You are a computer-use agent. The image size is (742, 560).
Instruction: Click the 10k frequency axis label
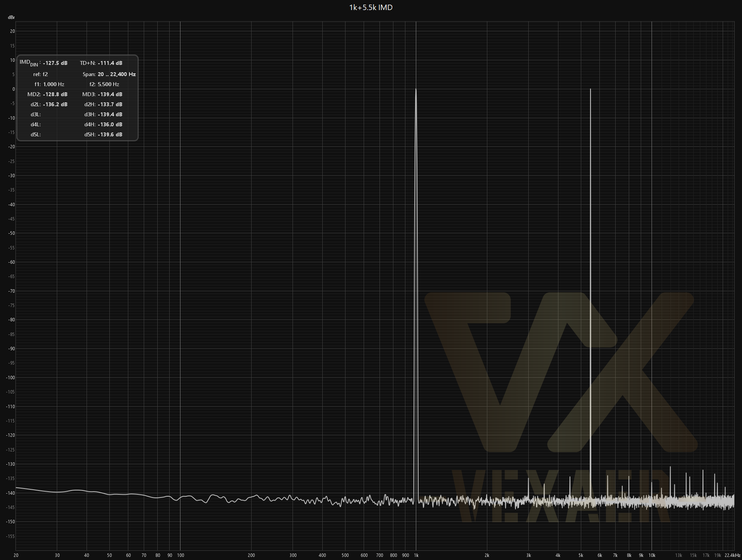(652, 555)
